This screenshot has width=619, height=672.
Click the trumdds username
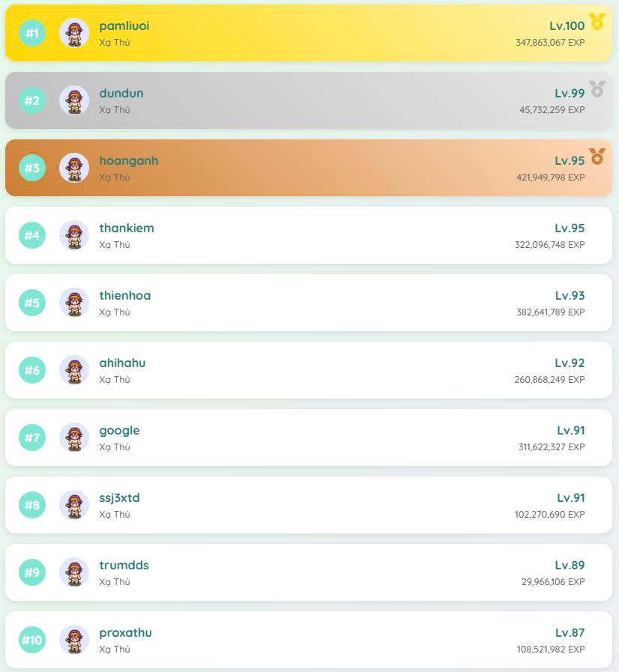click(124, 565)
